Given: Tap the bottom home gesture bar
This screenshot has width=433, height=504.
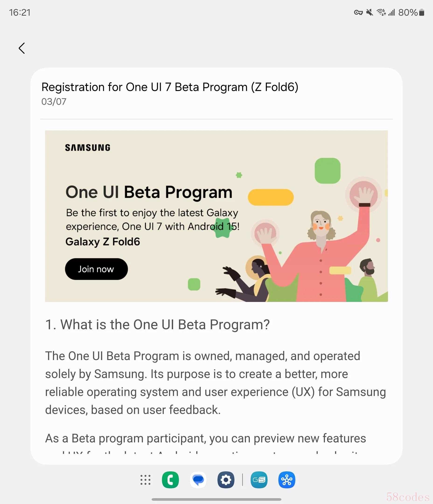Looking at the screenshot, I should pyautogui.click(x=216, y=499).
